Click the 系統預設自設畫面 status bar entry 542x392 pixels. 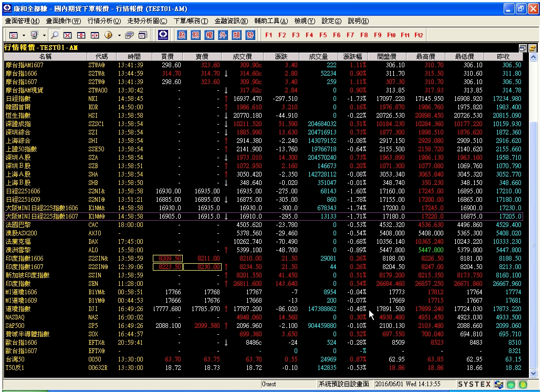343,384
